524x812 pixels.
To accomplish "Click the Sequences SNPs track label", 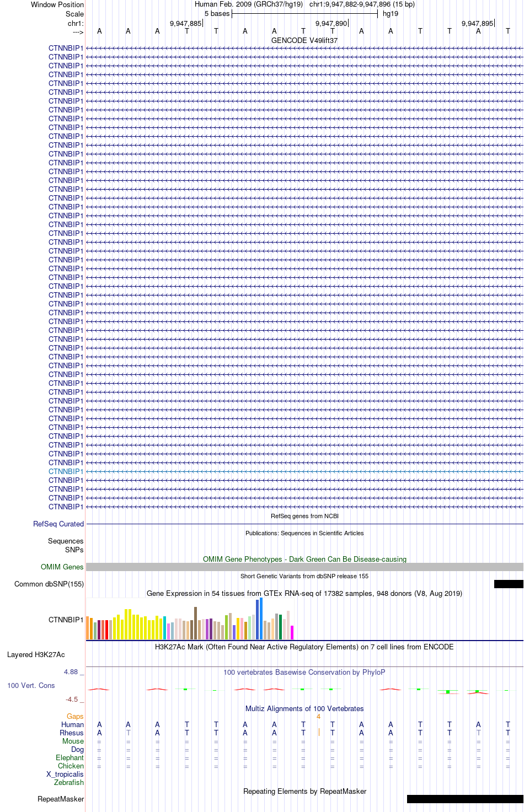I will 66,545.
